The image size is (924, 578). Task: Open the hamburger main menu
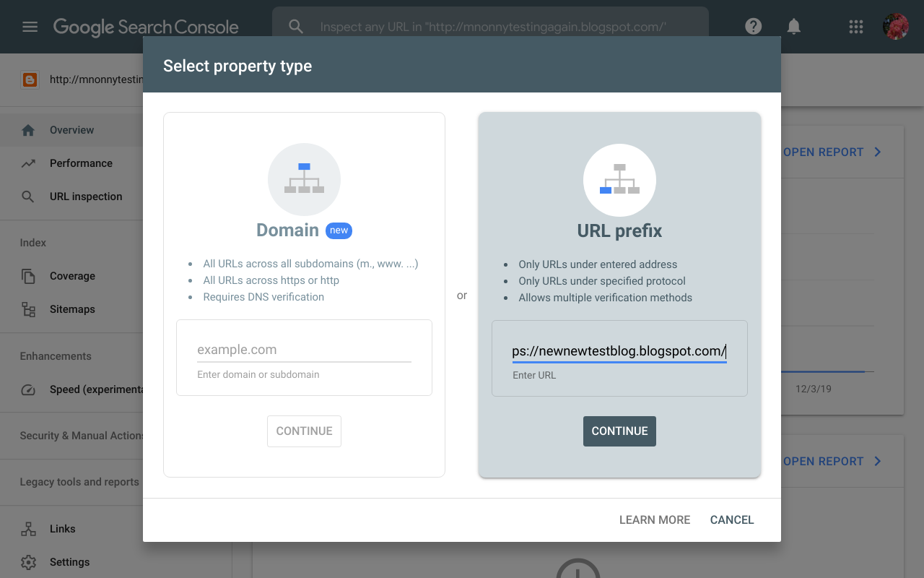coord(30,27)
